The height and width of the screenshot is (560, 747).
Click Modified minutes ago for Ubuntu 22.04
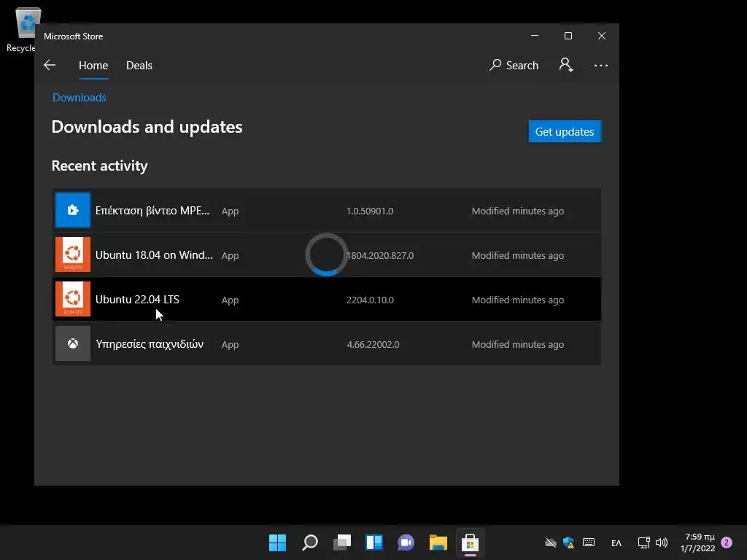[518, 300]
